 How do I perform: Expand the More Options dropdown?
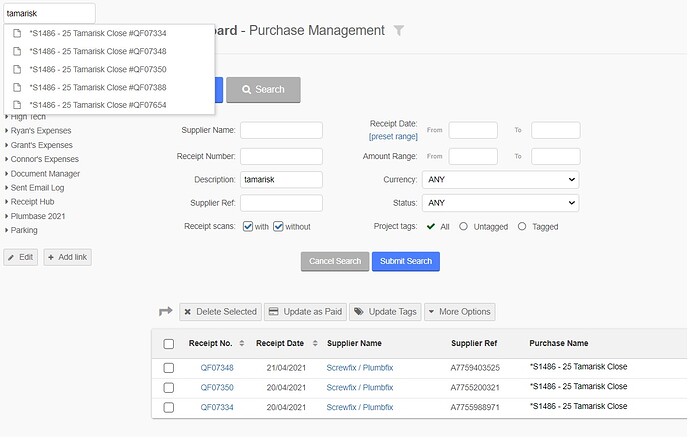(459, 312)
